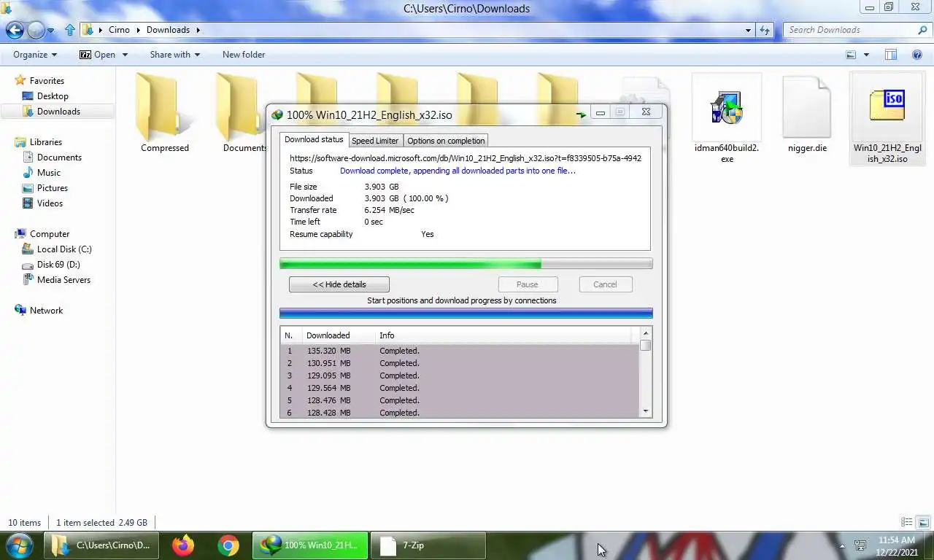Refresh the Downloads folder view
The image size is (934, 560).
click(765, 30)
